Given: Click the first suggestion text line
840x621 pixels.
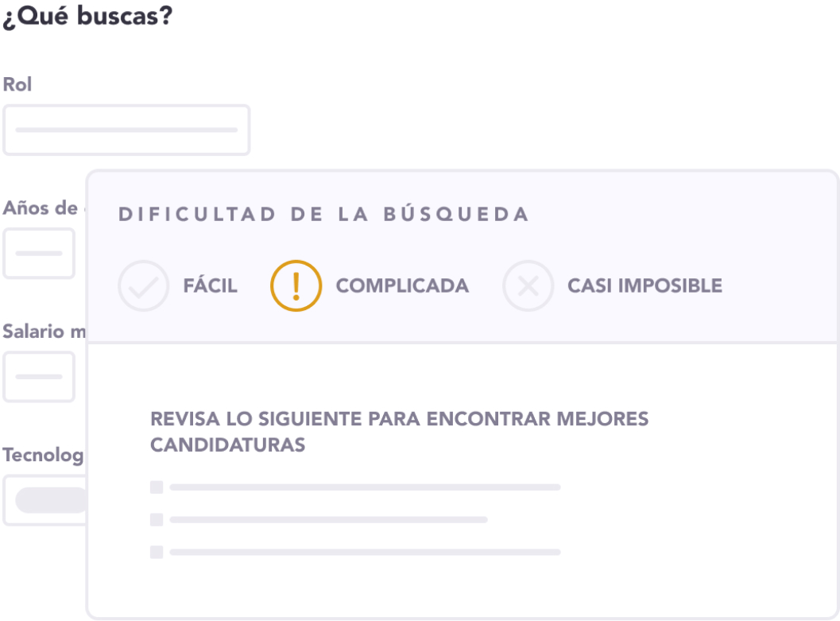Looking at the screenshot, I should click(365, 487).
